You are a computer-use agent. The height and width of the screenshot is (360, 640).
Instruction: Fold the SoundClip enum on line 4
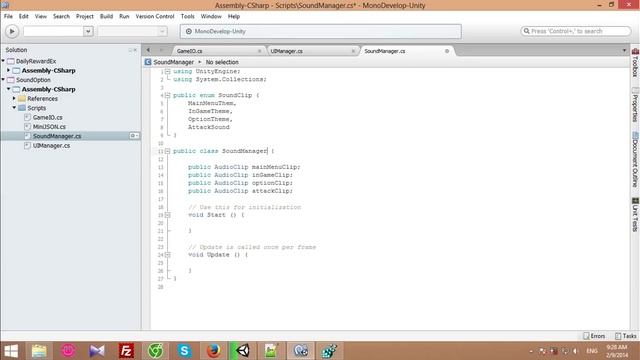click(x=167, y=95)
